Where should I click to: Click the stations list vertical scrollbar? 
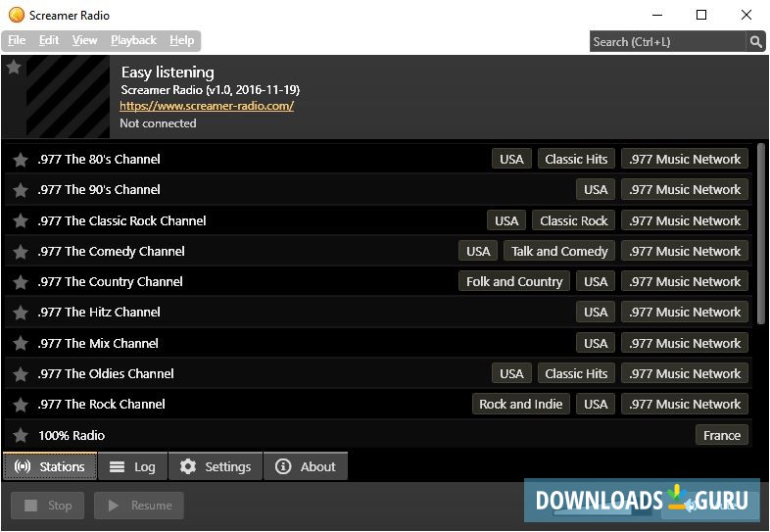tap(760, 233)
